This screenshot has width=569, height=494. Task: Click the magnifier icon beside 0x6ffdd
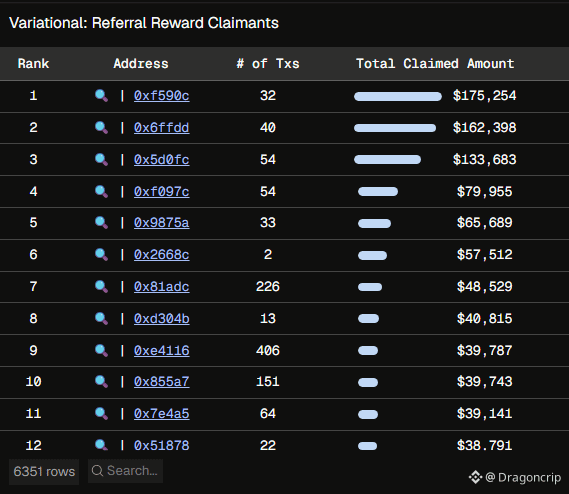(x=101, y=128)
